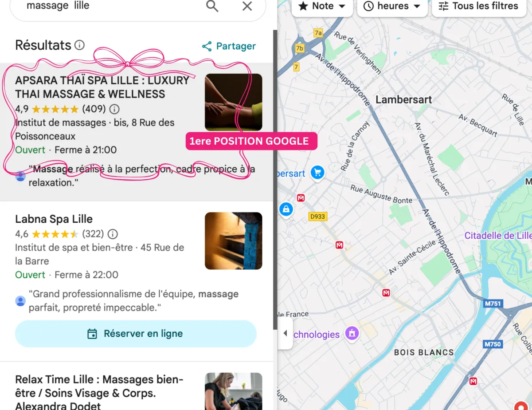Click Réserver en ligne button

136,334
